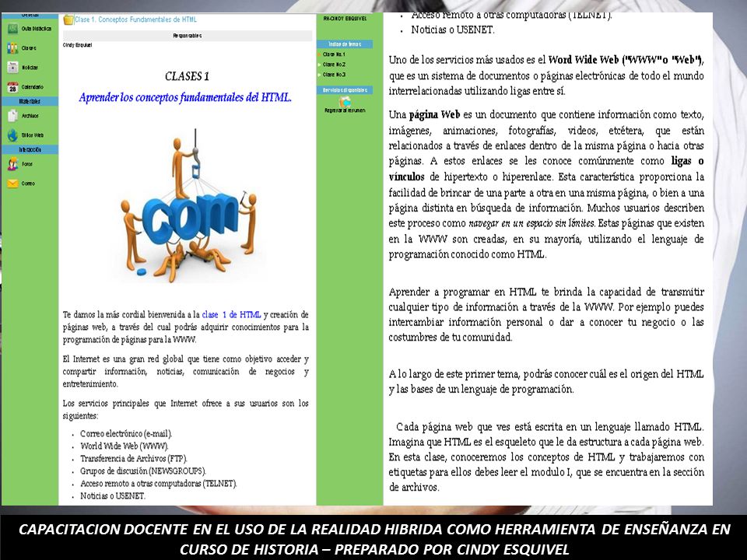
Task: Click the RH-CINDY ESQUIVEL user label
Action: 345,19
